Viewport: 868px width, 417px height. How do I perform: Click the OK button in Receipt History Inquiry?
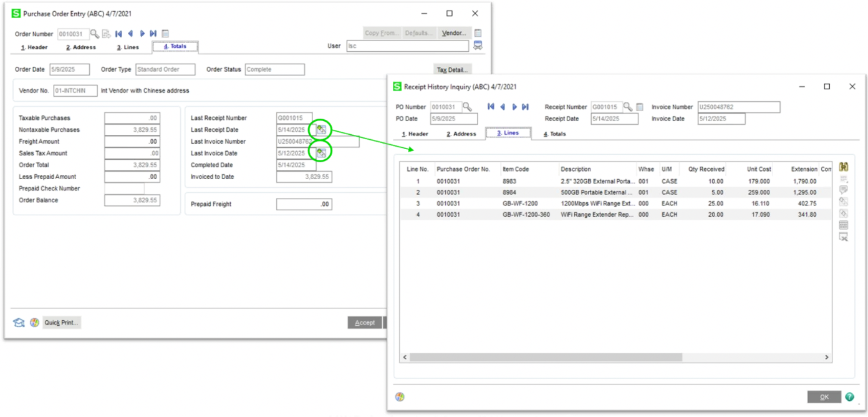[824, 396]
